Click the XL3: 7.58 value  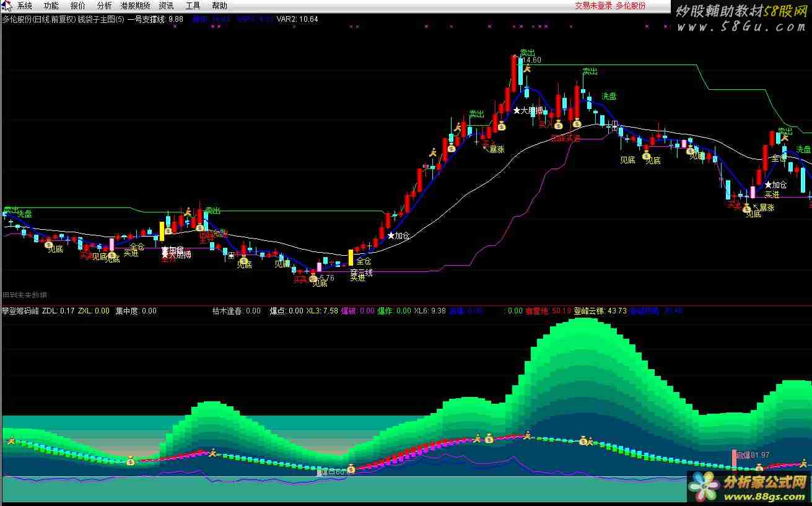click(322, 311)
